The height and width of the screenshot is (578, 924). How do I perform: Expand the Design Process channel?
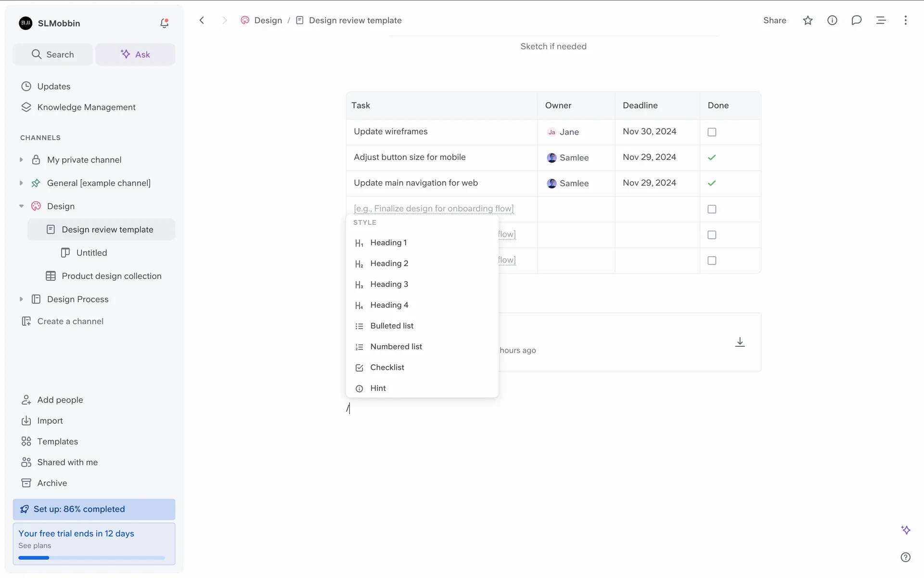click(x=21, y=299)
